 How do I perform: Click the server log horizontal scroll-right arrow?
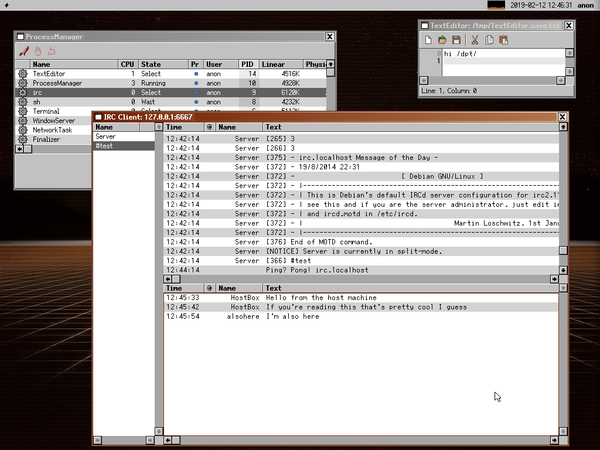554,279
